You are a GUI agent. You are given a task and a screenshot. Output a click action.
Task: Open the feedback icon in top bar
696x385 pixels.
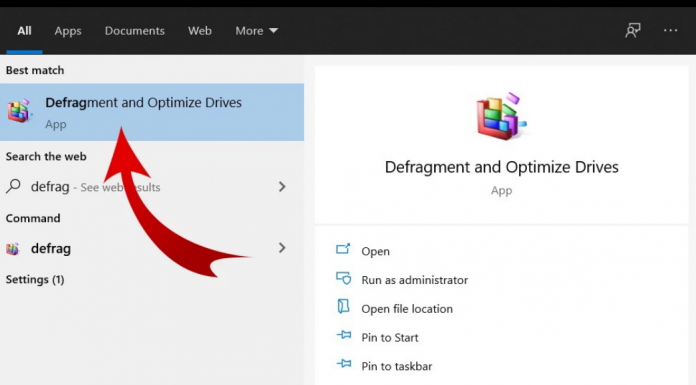pos(633,31)
